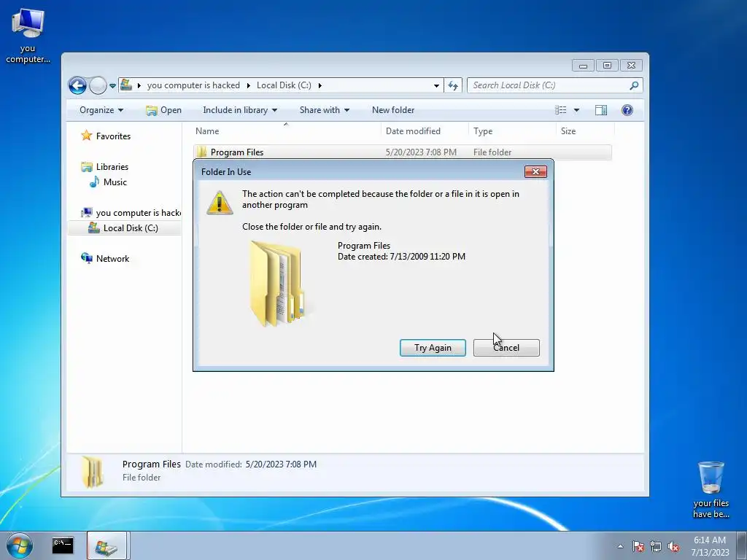Open the Organize menu
Viewport: 747px width, 560px height.
101,110
